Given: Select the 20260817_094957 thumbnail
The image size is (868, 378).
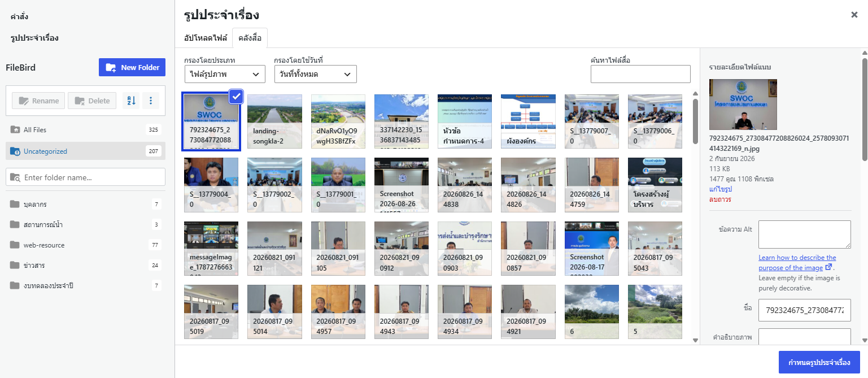Looking at the screenshot, I should (x=338, y=312).
